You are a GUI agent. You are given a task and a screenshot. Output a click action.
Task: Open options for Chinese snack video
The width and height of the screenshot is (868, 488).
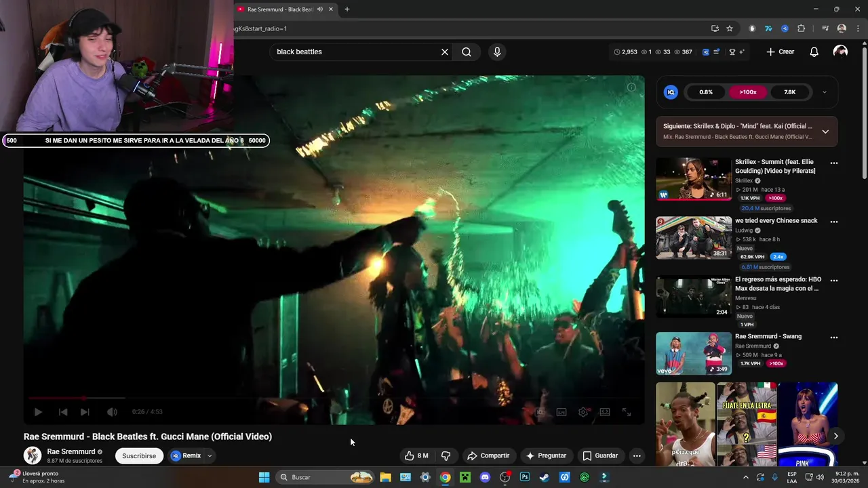pyautogui.click(x=834, y=222)
